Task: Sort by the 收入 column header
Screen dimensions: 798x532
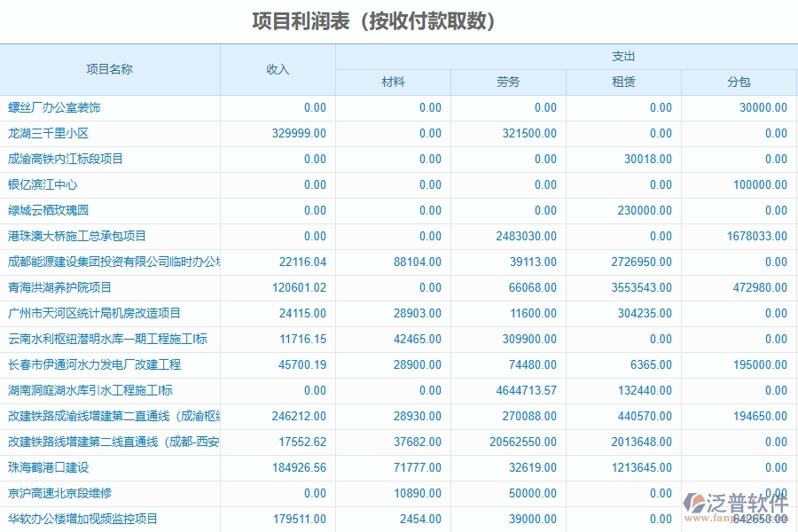Action: click(x=278, y=69)
